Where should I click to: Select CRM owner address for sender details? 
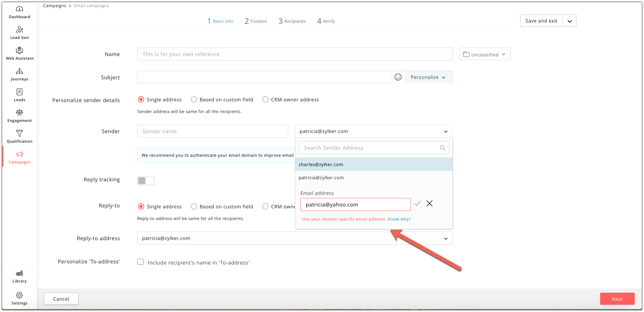[x=265, y=99]
